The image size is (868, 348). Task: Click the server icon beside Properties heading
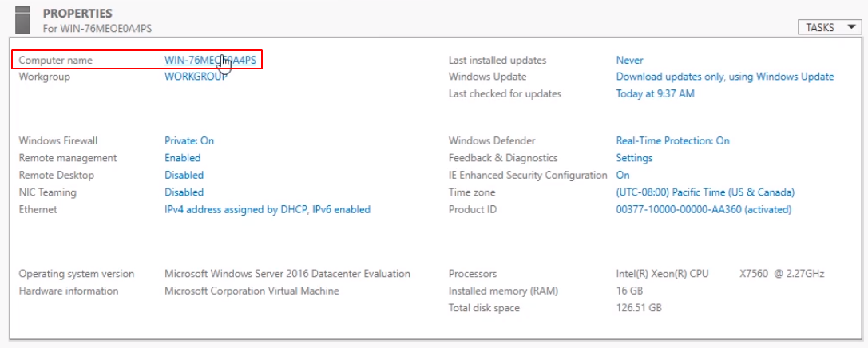[x=22, y=18]
